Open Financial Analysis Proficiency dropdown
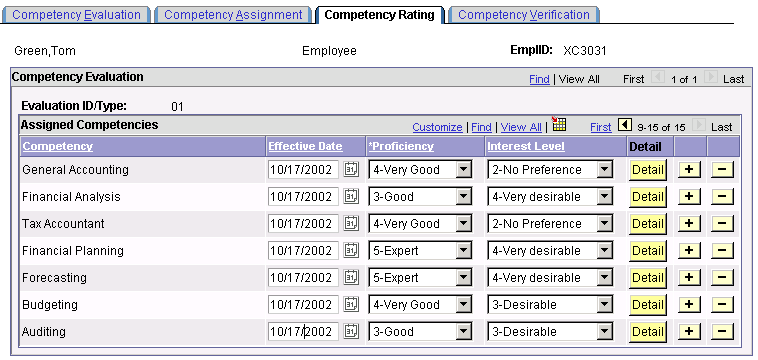 (x=420, y=197)
